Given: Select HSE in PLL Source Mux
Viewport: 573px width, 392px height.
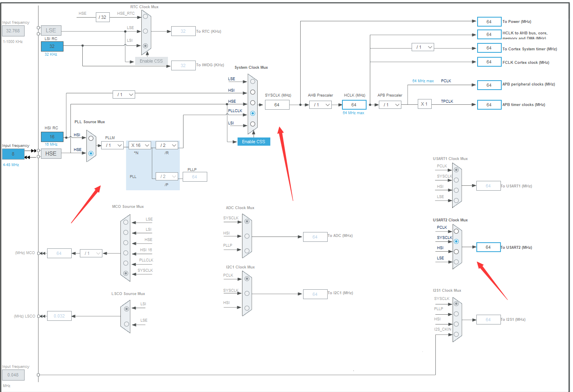Looking at the screenshot, I should 91,153.
